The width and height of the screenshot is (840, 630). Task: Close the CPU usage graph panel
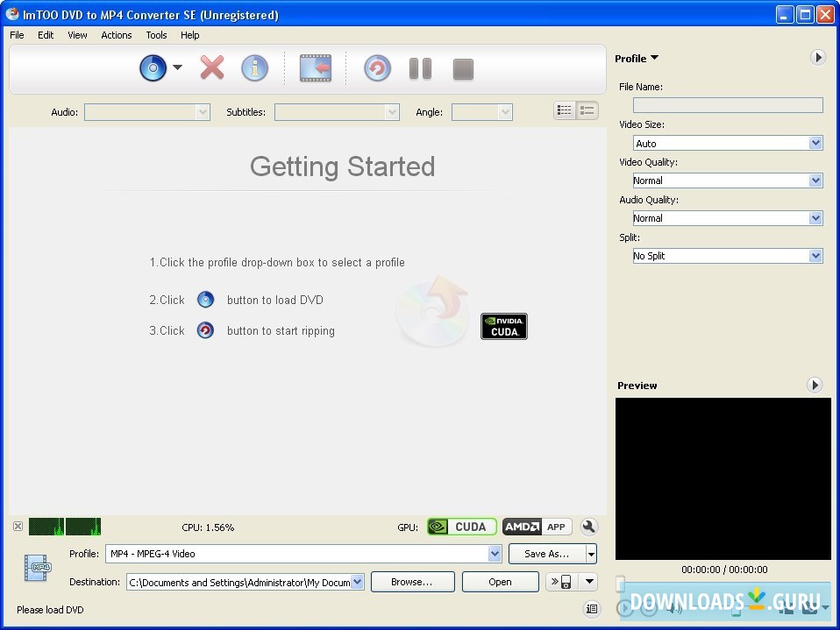click(x=18, y=527)
